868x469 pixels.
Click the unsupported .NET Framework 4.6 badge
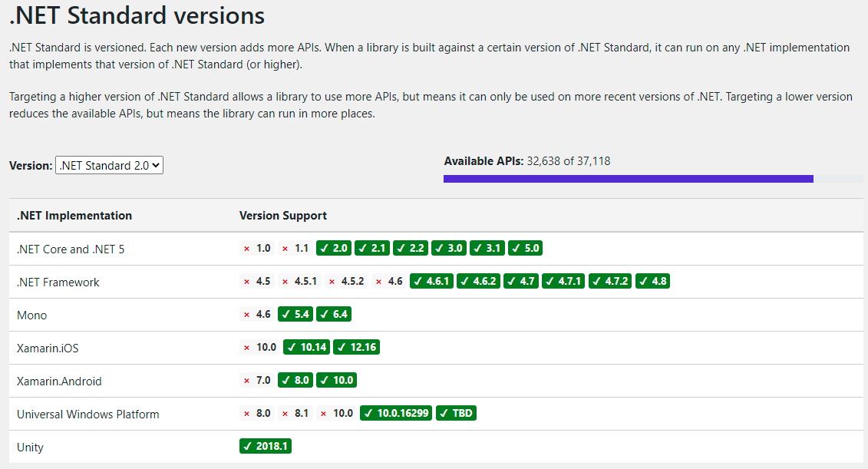(x=388, y=281)
